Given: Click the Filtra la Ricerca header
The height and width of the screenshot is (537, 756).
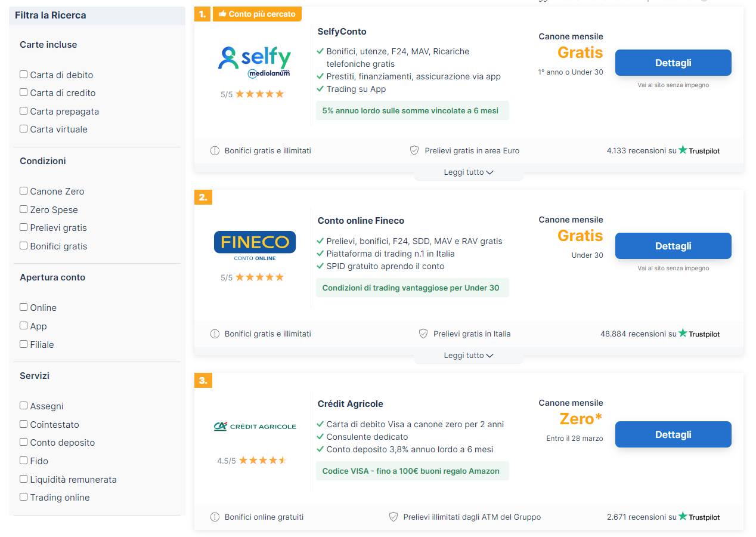Looking at the screenshot, I should click(x=97, y=16).
